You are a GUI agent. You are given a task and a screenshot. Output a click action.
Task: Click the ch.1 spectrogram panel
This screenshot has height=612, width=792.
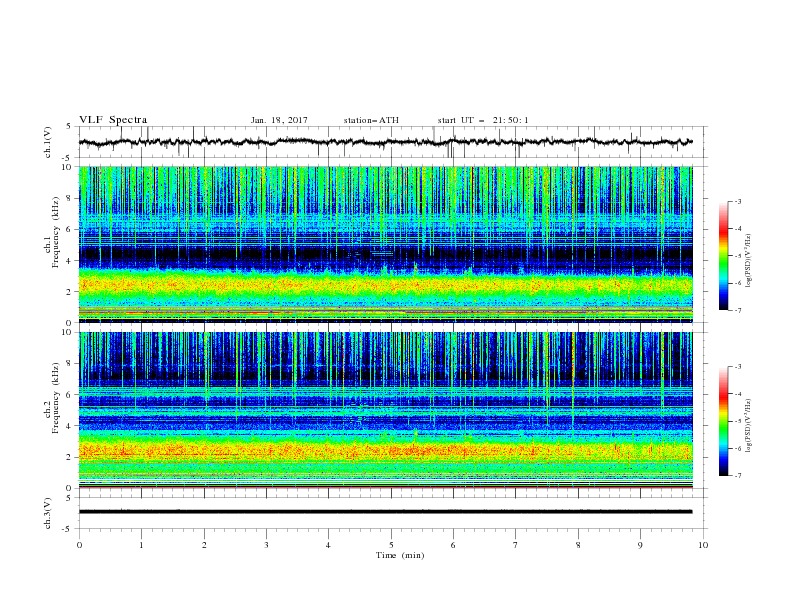[386, 244]
